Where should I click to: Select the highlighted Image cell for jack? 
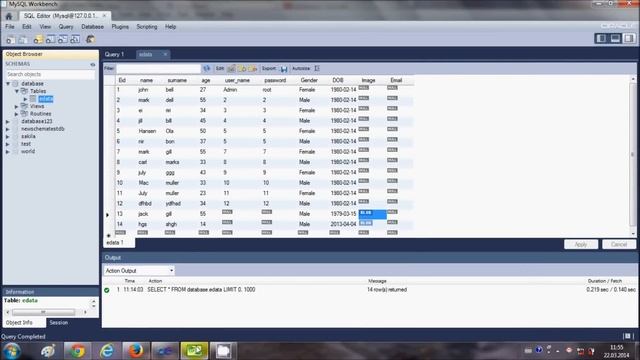372,214
